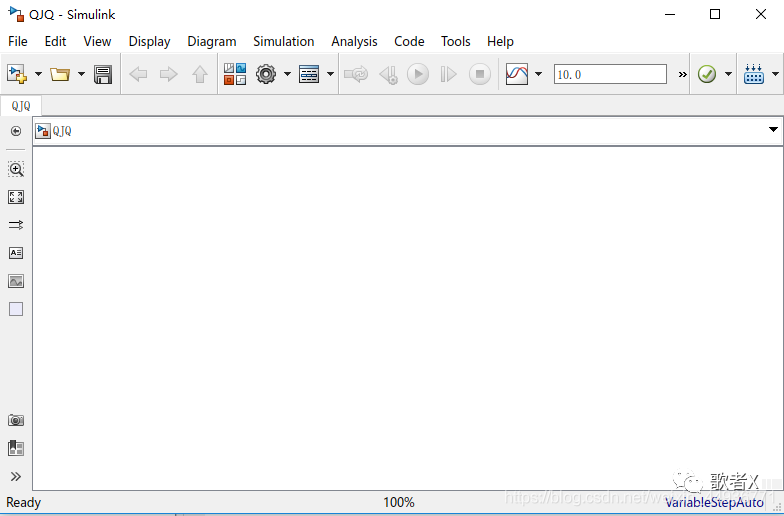The height and width of the screenshot is (516, 784).
Task: Expand the palette with double chevron
Action: point(16,476)
